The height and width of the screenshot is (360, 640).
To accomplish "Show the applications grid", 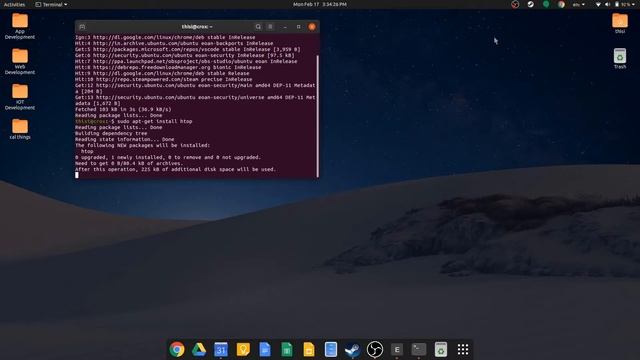I will 463,349.
